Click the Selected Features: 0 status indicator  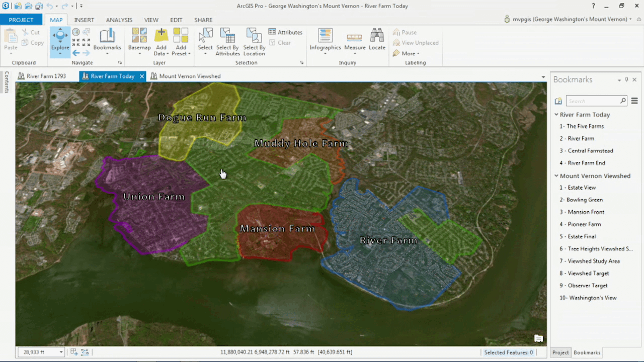coord(508,352)
